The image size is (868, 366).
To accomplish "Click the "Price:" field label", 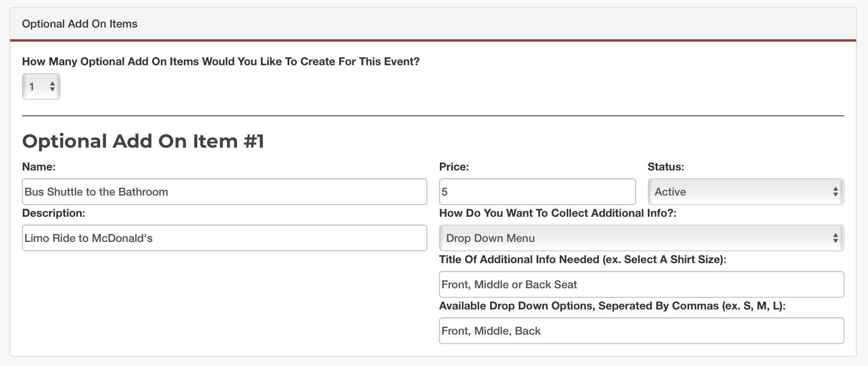I will click(x=454, y=167).
